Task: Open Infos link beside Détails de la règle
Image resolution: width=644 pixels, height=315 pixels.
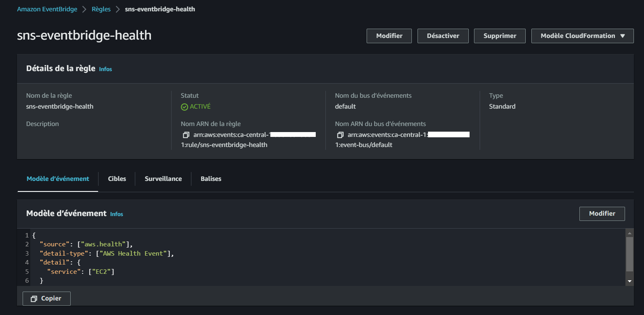Action: pyautogui.click(x=105, y=69)
